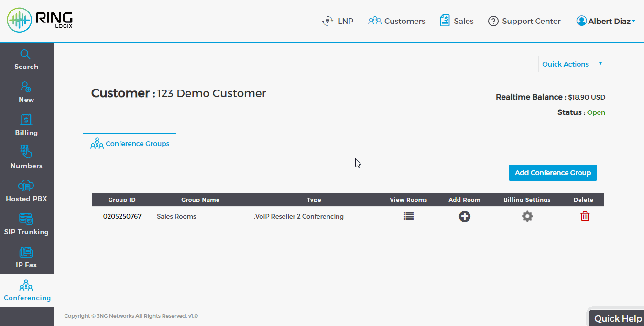The image size is (644, 326).
Task: Open Hosted PBX section
Action: 26,192
